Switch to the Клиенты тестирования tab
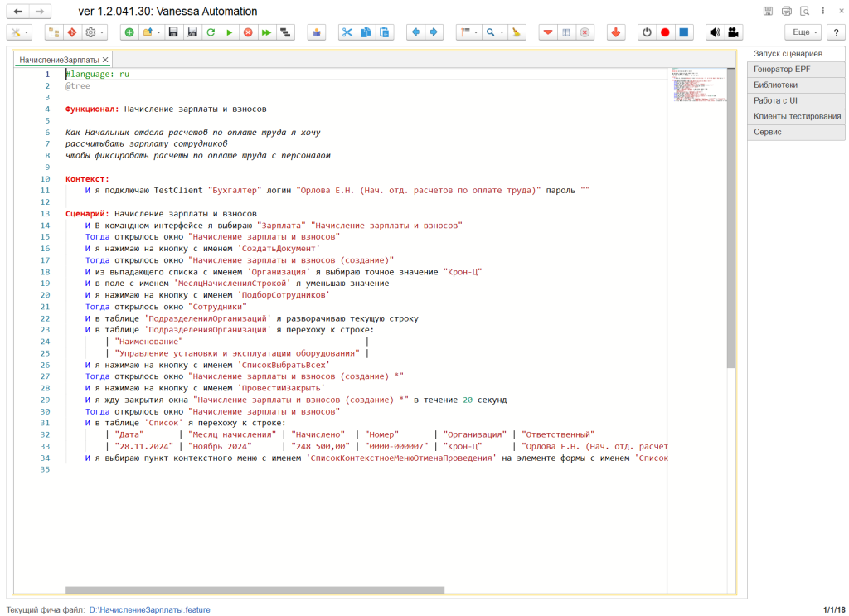 click(x=797, y=116)
